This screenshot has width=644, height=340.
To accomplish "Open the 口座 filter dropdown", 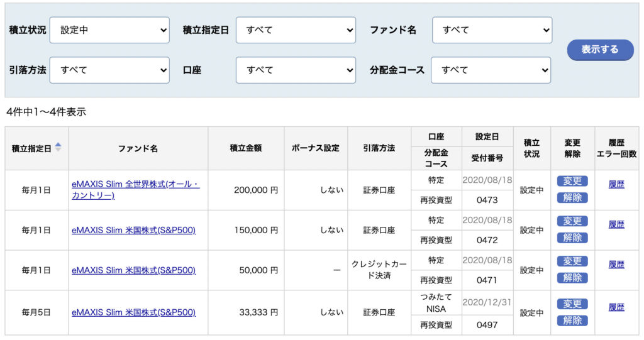I will tap(296, 70).
